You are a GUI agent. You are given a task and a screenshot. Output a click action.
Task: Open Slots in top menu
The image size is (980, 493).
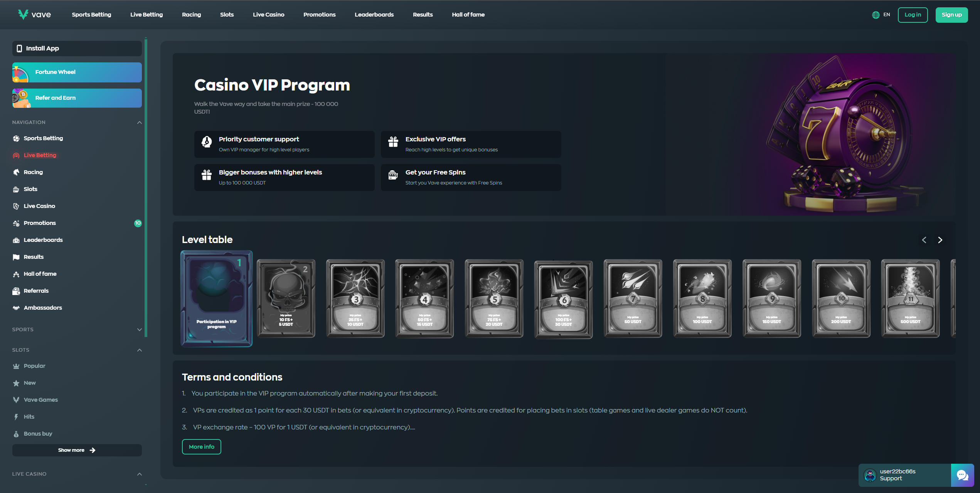tap(227, 15)
